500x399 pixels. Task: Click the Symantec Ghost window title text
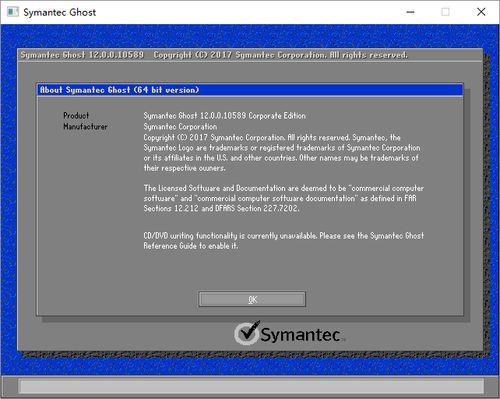point(60,12)
